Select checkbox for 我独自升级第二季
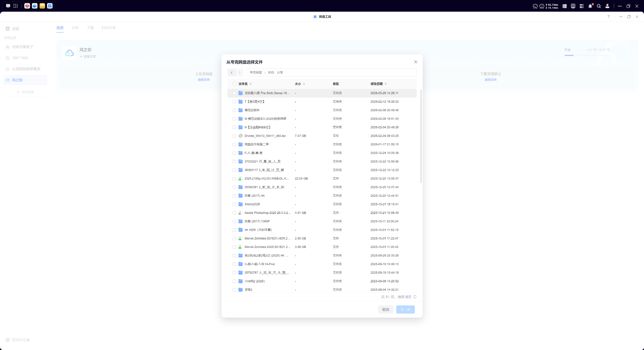The image size is (644, 350). tap(234, 145)
